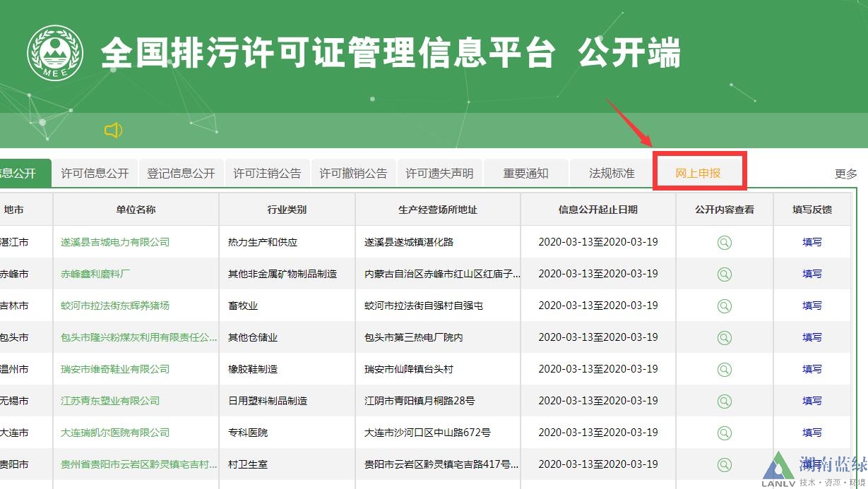View public content for 包头市隆兴粉煤灰利用 row

pos(724,338)
